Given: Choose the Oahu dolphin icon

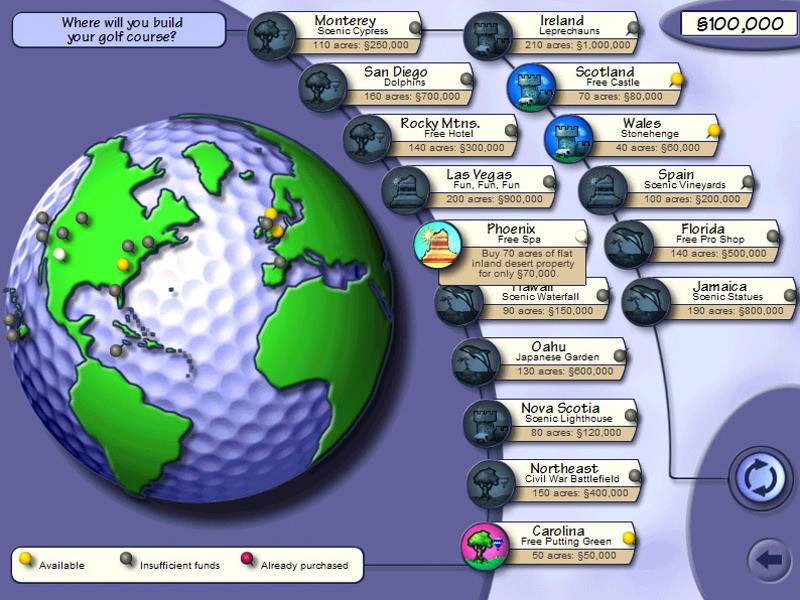Looking at the screenshot, I should click(x=476, y=362).
